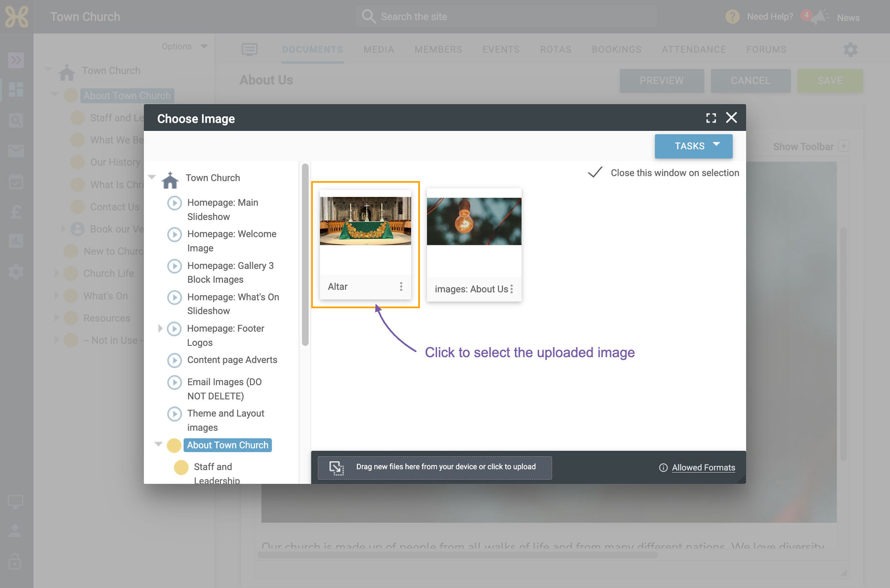Image resolution: width=890 pixels, height=588 pixels.
Task: Open the bar chart reports icon
Action: point(16,241)
